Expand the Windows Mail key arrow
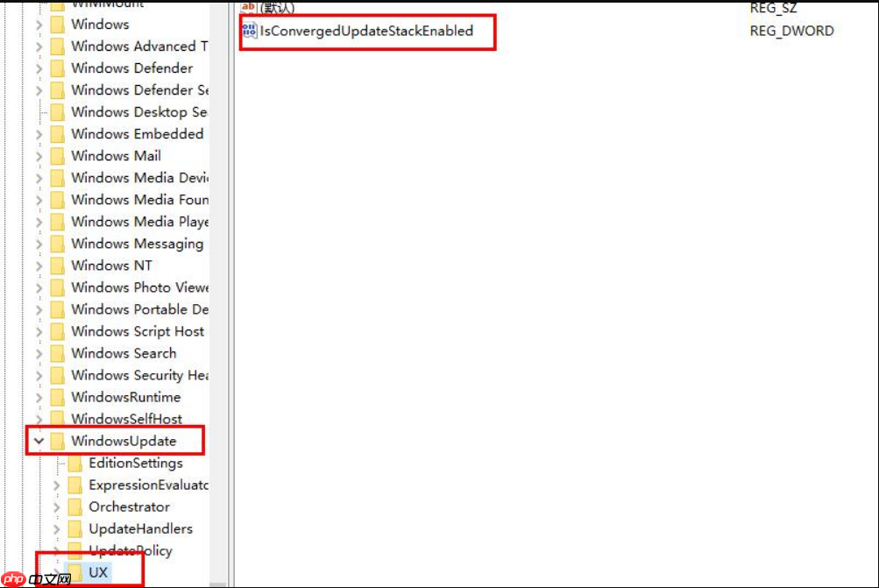Viewport: 879px width, 588px height. coord(39,156)
